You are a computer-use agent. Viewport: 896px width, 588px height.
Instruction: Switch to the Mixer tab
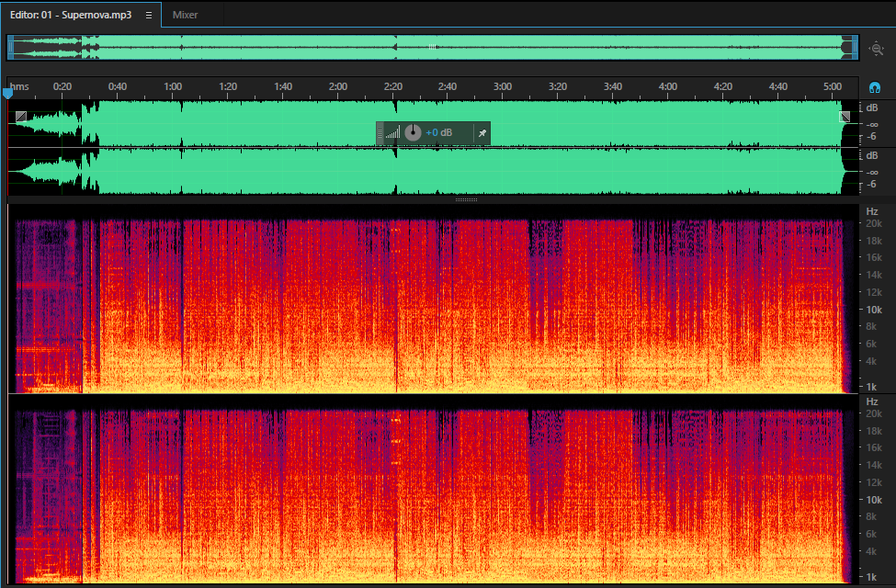click(185, 15)
